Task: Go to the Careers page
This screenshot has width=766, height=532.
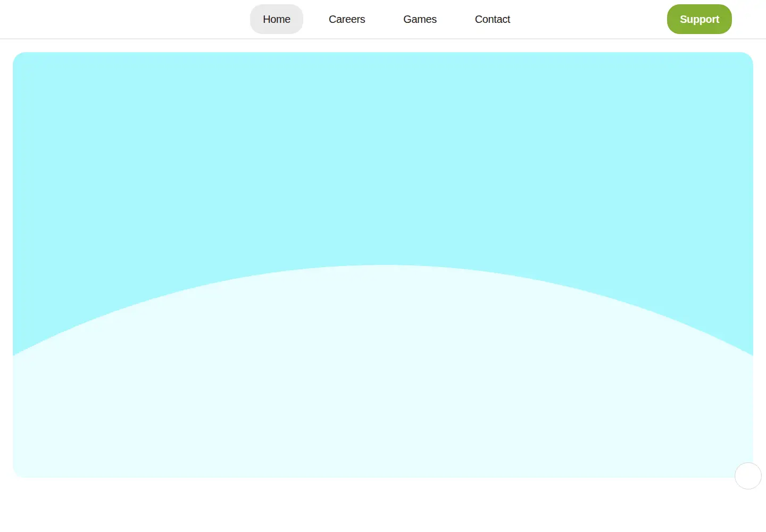Action: coord(347,19)
